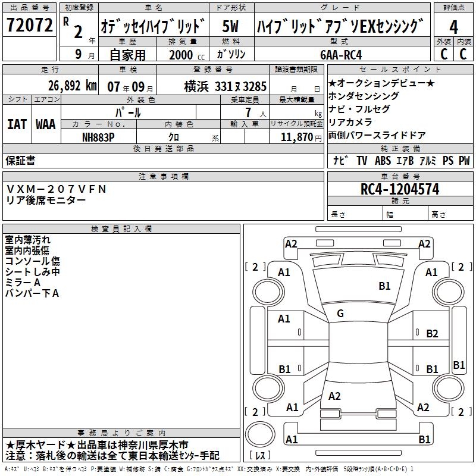Viewport: 476px width, 476px height.
Task: Click the "G" windshield mark on the diagram
Action: coord(340,314)
